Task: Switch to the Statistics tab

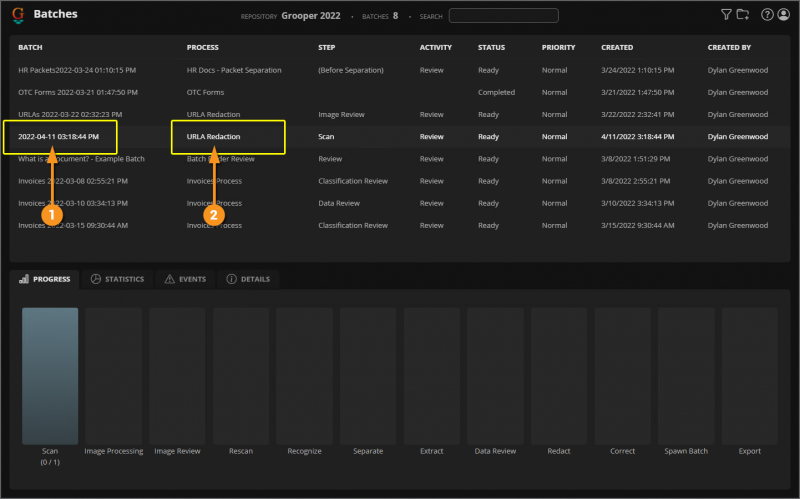Action: coord(117,279)
